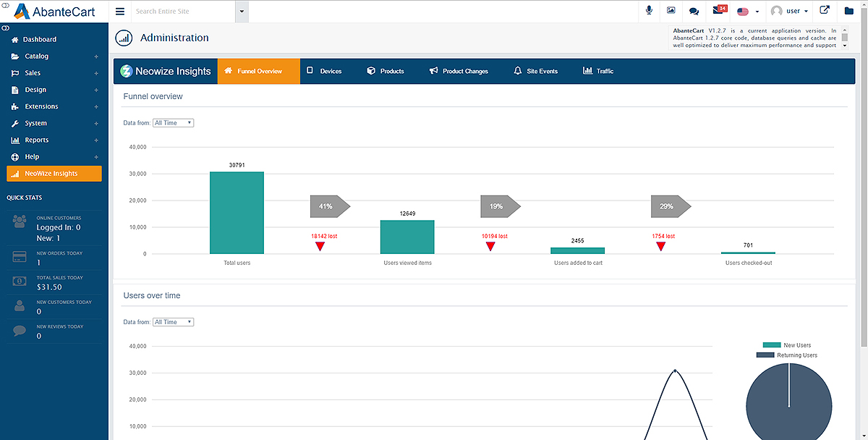The height and width of the screenshot is (440, 868).
Task: Open the Traffic tab
Action: [x=598, y=71]
